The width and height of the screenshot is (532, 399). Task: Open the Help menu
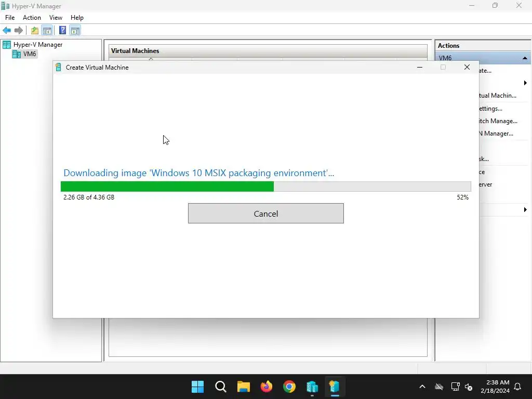[77, 18]
